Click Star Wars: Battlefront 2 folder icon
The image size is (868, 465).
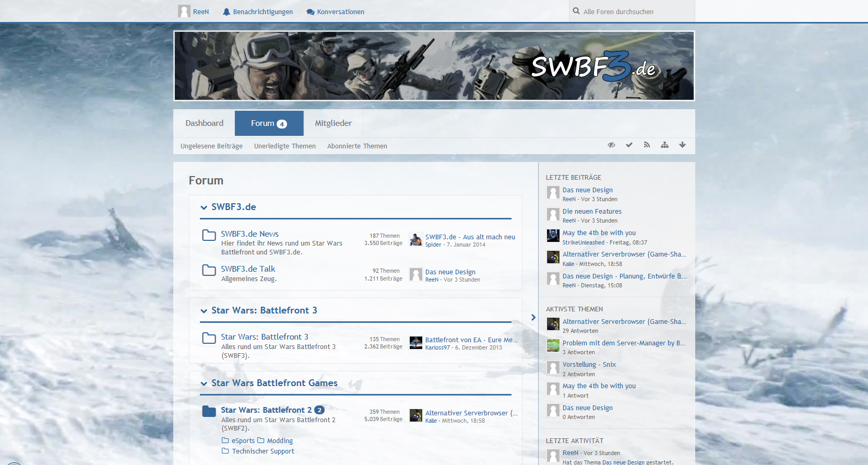pyautogui.click(x=209, y=411)
